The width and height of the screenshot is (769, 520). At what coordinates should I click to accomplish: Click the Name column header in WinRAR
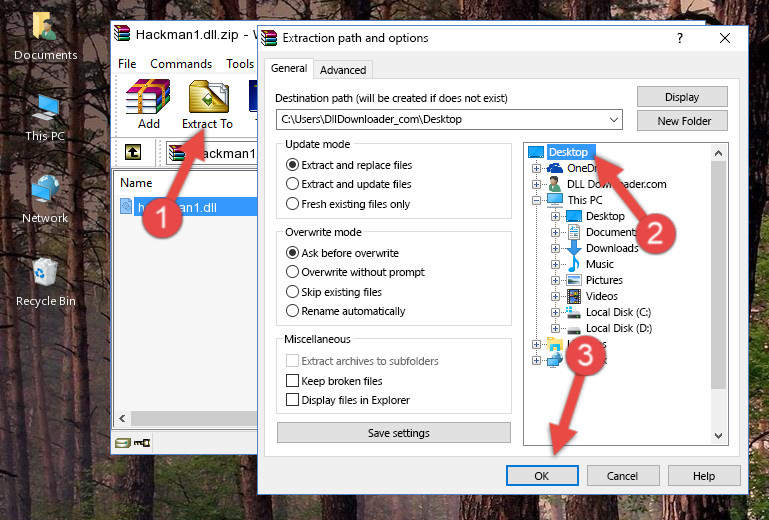point(136,183)
